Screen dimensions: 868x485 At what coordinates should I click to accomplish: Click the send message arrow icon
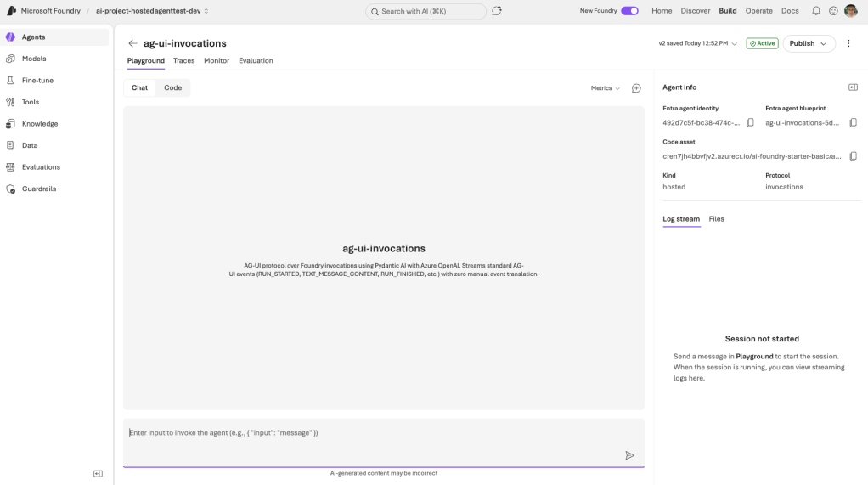pyautogui.click(x=629, y=455)
